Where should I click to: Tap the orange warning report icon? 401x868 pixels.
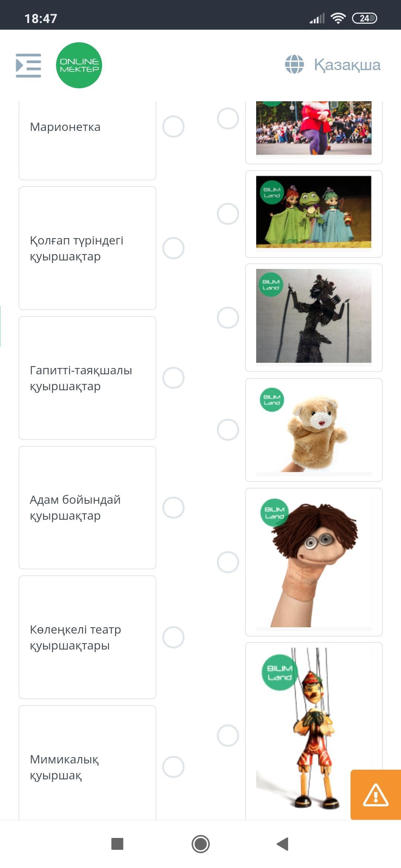(x=376, y=795)
